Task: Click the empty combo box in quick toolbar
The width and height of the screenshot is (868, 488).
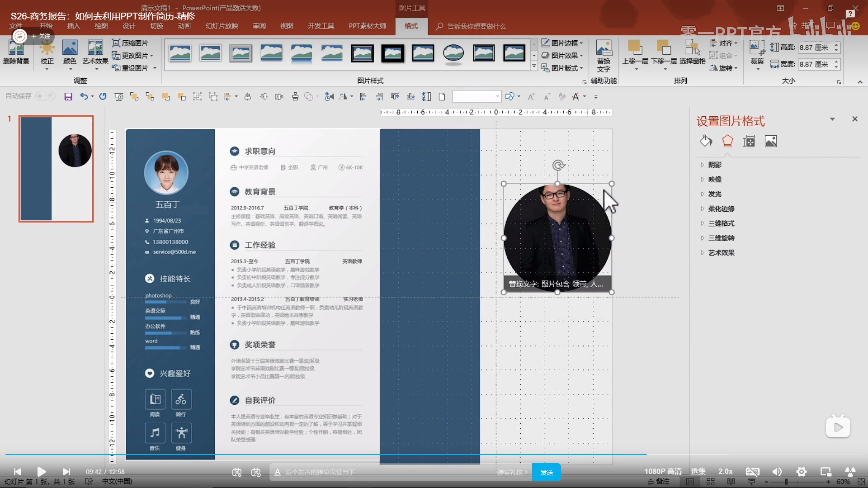Action: 476,96
